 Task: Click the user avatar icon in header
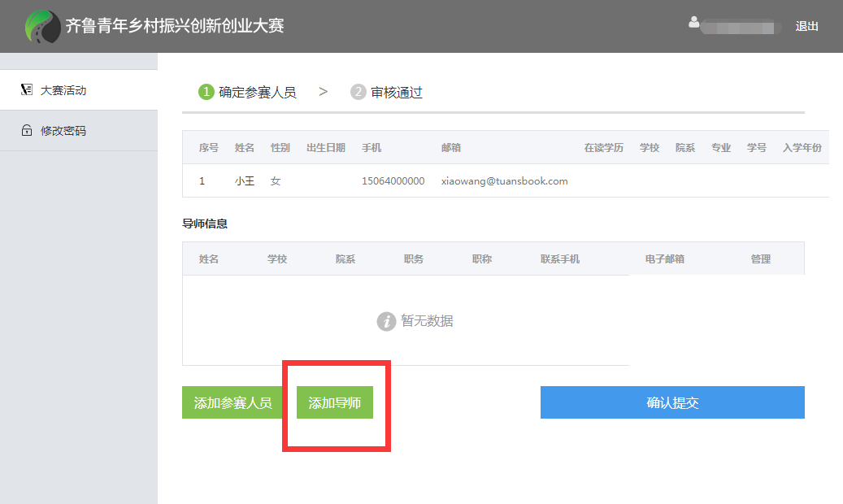click(693, 23)
